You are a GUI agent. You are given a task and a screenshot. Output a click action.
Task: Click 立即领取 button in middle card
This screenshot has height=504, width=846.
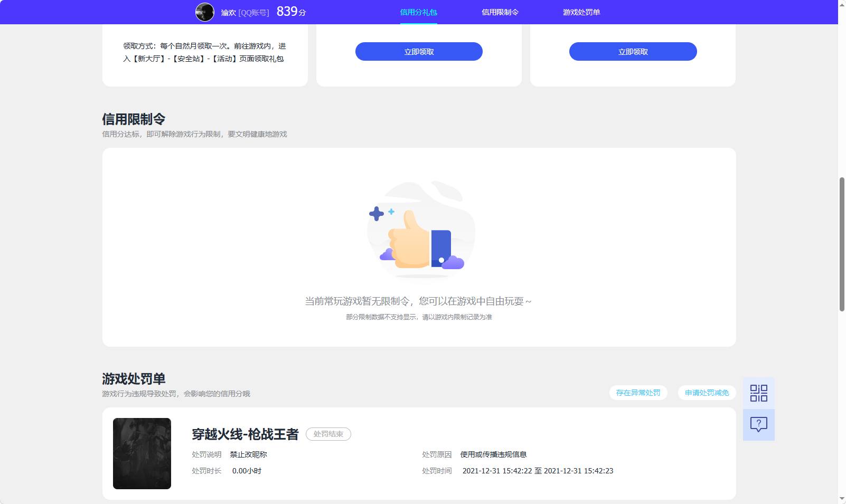click(x=419, y=52)
